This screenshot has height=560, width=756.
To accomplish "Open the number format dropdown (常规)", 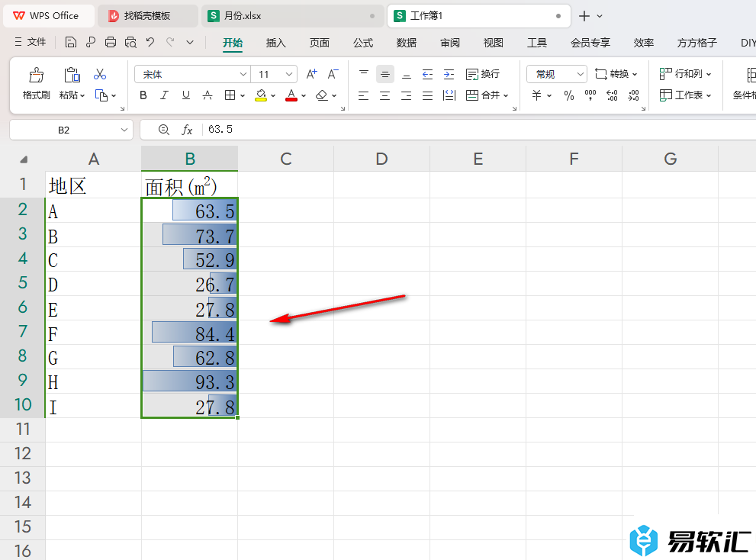I will pos(580,74).
